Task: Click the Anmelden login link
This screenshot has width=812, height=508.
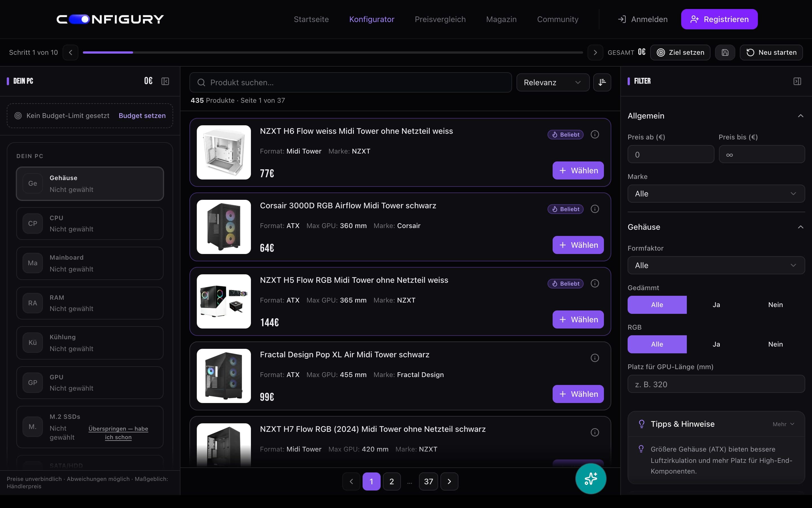Action: click(643, 19)
